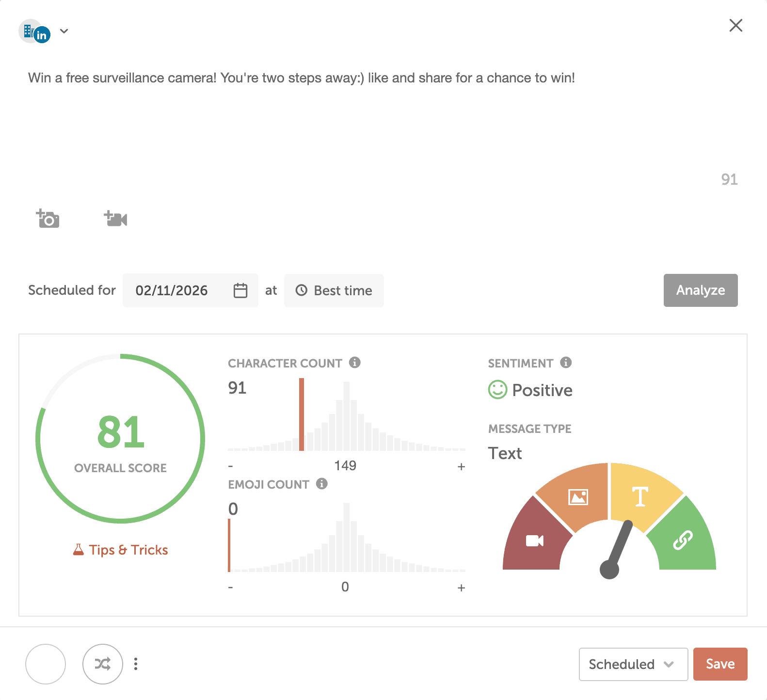This screenshot has height=700, width=767.
Task: Save the scheduled post
Action: [x=720, y=664]
